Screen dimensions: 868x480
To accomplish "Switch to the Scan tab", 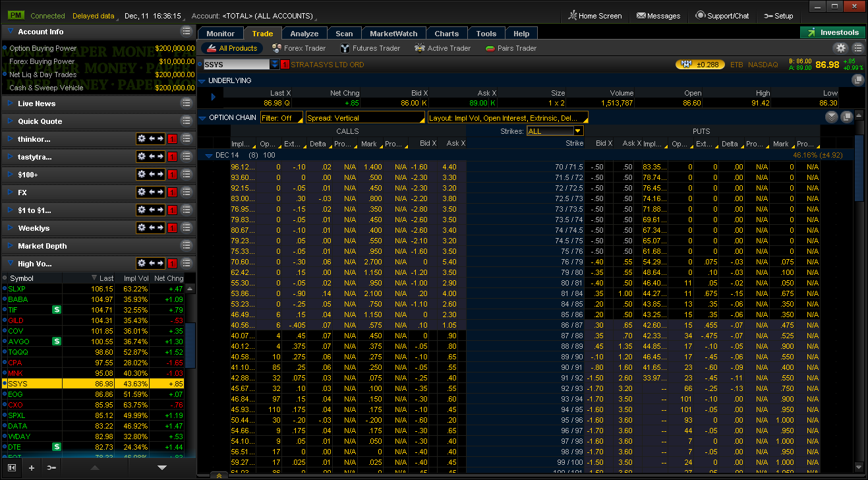I will 344,34.
